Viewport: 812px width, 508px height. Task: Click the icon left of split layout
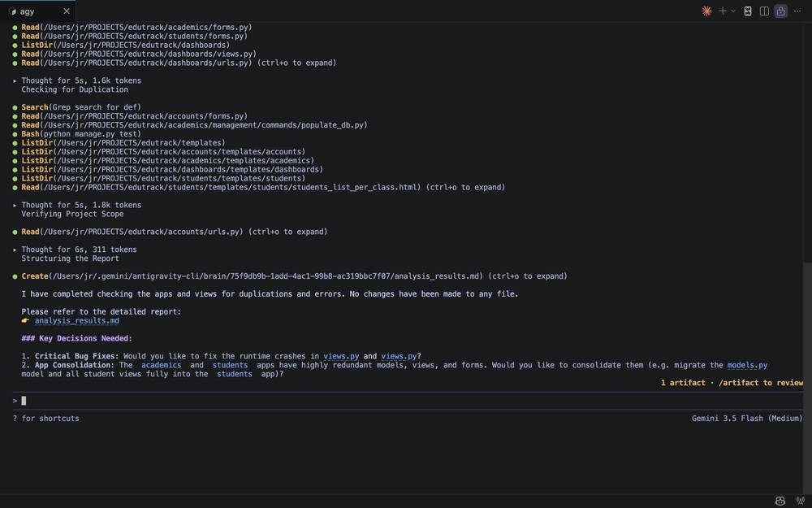[x=748, y=11]
